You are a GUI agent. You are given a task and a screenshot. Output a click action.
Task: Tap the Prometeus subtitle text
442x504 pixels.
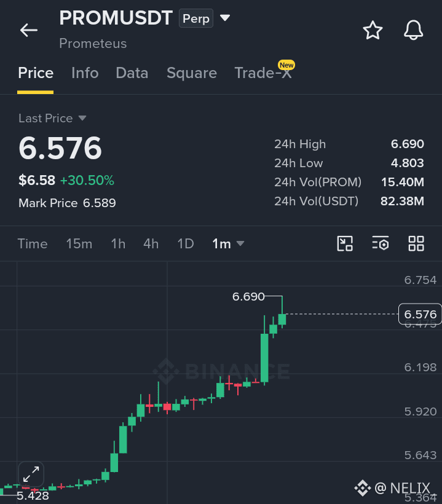[x=93, y=44]
